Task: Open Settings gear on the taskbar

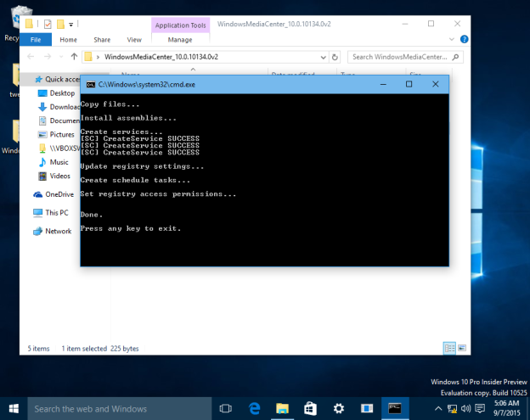Action: (339, 409)
